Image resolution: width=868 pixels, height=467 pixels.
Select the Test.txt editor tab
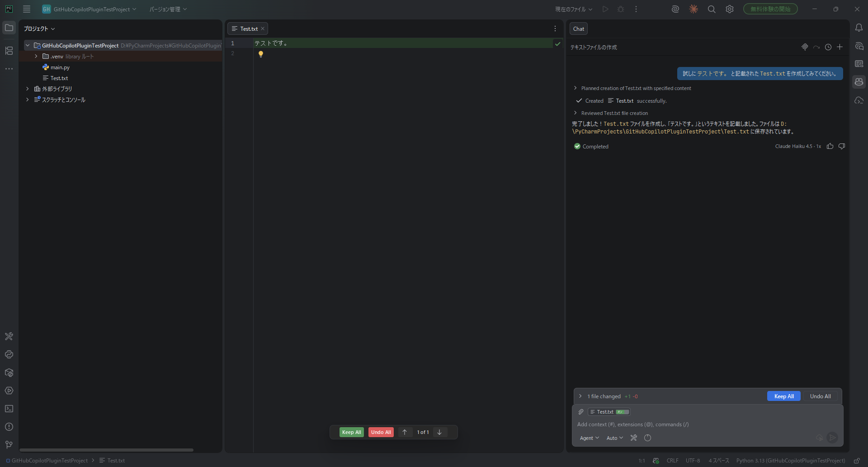pos(248,29)
